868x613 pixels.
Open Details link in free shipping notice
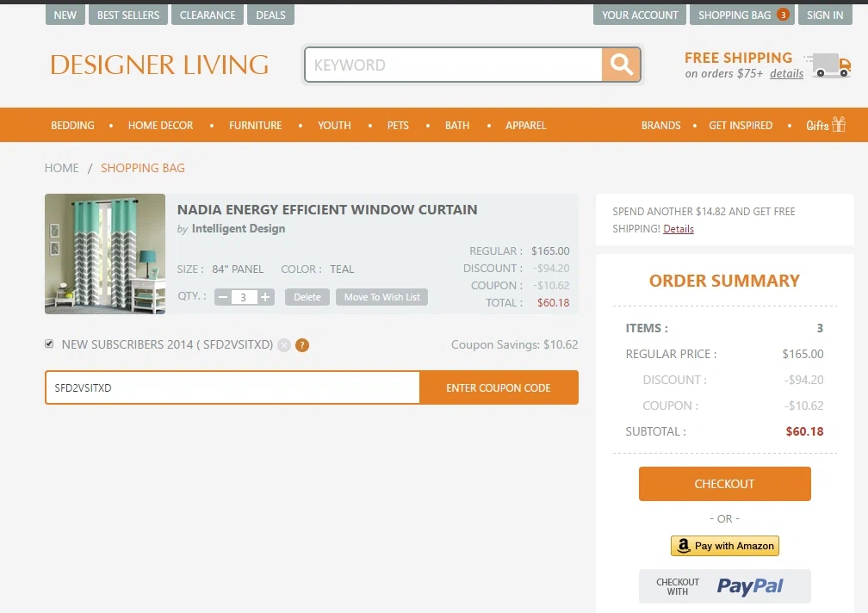click(x=679, y=229)
